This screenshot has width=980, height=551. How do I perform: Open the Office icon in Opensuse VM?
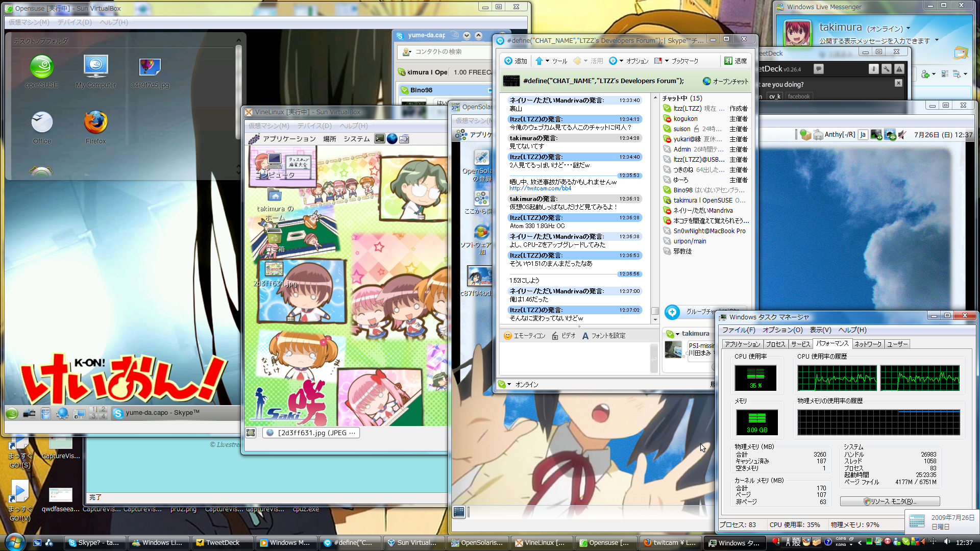(42, 128)
